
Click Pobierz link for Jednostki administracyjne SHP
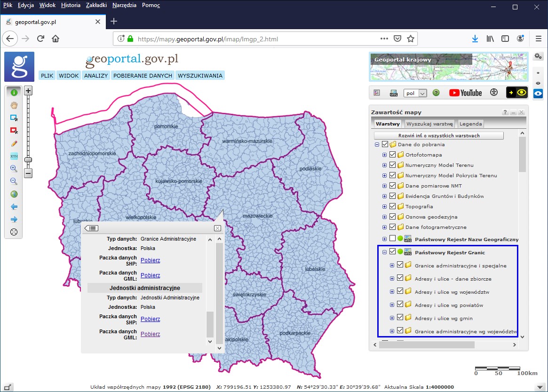pos(150,319)
